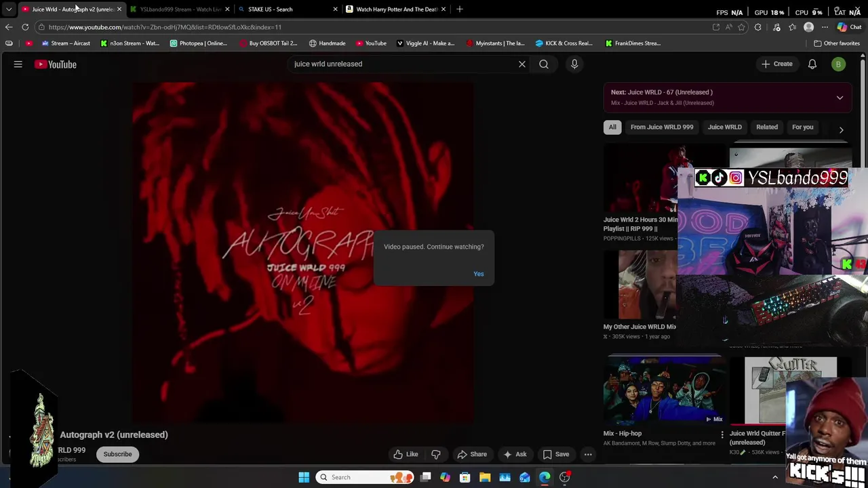Open the Create menu
The width and height of the screenshot is (868, 488).
(776, 64)
